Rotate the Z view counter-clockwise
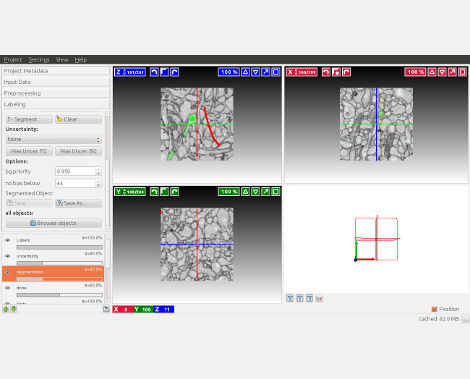Screen dimensions: 470x379 pyautogui.click(x=154, y=72)
